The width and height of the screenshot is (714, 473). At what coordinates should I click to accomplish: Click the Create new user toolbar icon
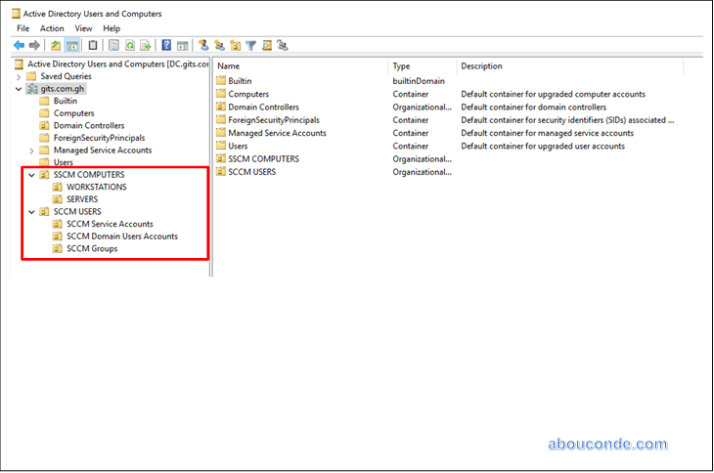pos(203,45)
